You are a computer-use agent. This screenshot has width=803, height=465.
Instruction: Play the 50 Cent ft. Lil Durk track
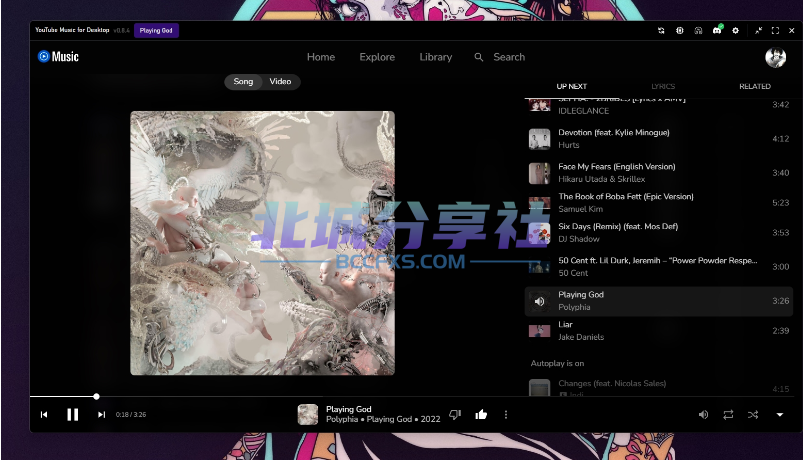pyautogui.click(x=659, y=267)
